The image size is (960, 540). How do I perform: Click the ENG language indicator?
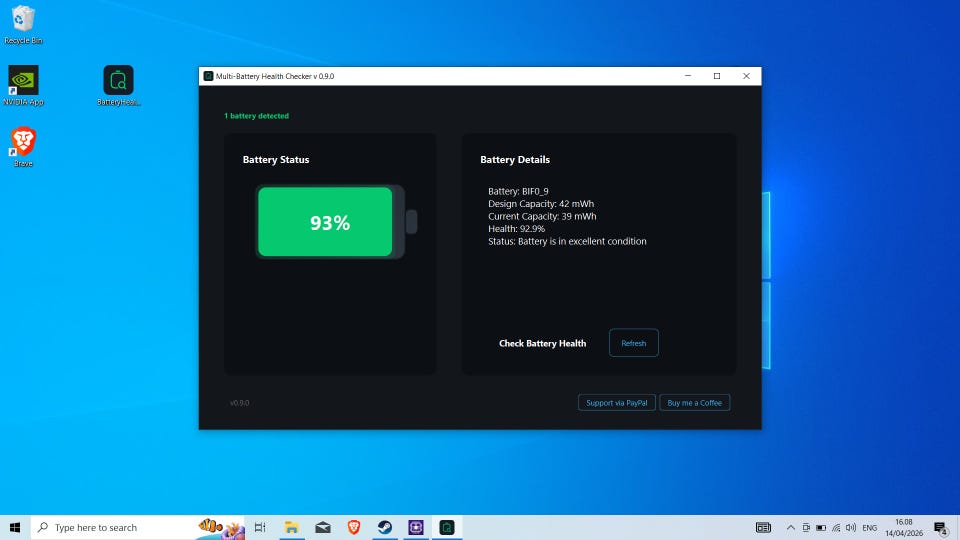click(x=869, y=527)
